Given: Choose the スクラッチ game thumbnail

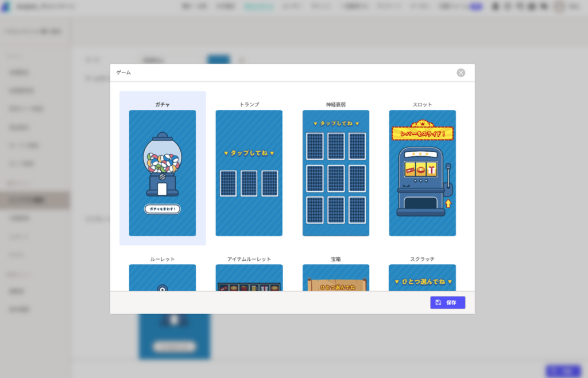Looking at the screenshot, I should (x=422, y=277).
